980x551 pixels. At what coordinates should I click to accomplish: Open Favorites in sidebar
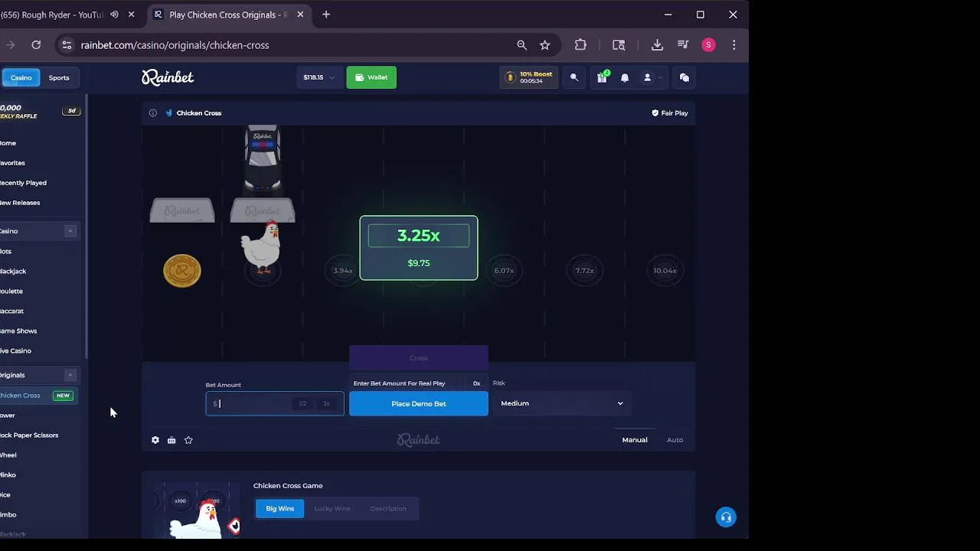coord(12,163)
